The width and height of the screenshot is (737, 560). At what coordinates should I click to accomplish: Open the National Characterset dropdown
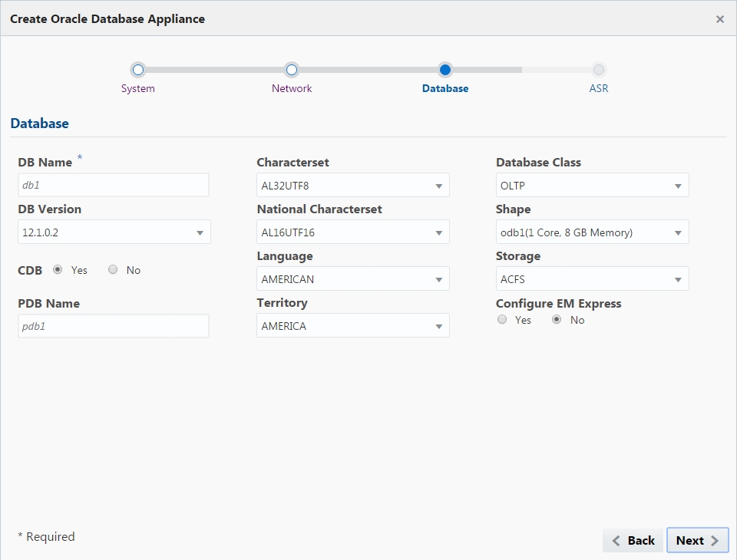[353, 232]
